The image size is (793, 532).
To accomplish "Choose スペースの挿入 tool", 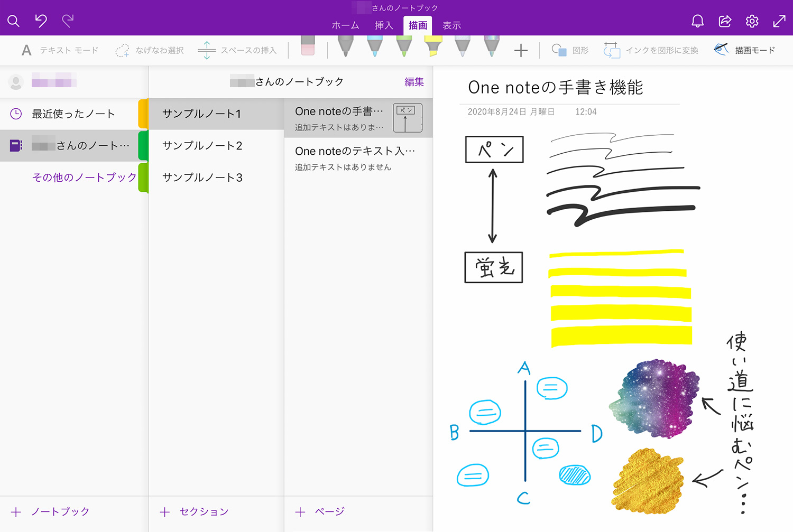I will (x=237, y=50).
